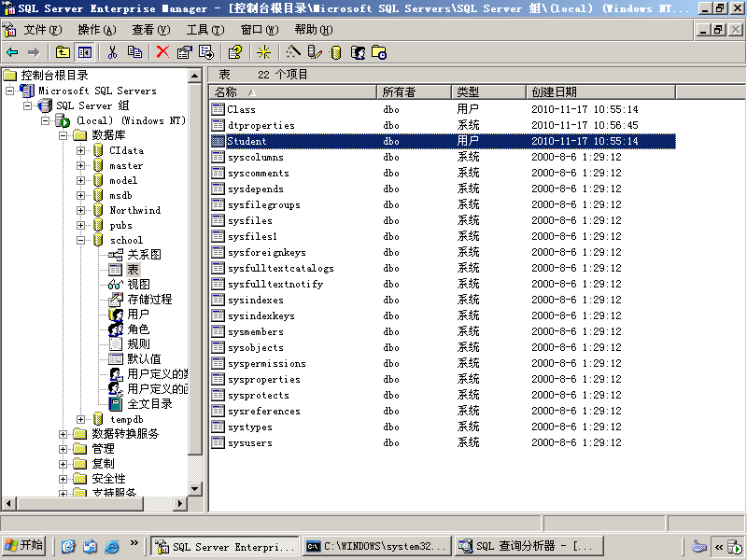Open the 窗口(W) menu
This screenshot has height=560, width=747.
click(x=260, y=30)
